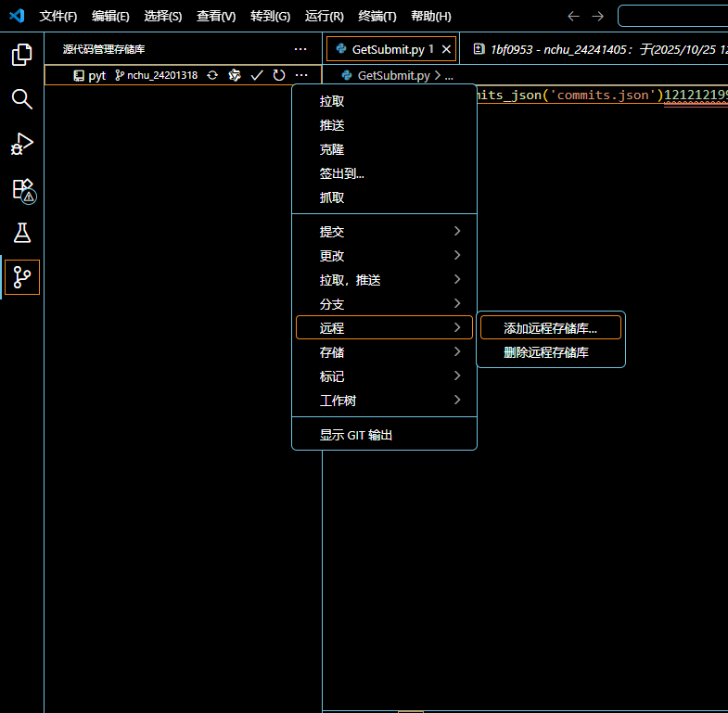Expand the 拉取，推送 submenu
The height and width of the screenshot is (713, 728).
[x=385, y=280]
